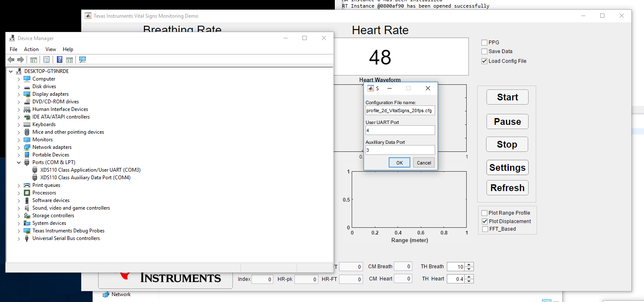Click the Configuration File name field
644x302 pixels.
(400, 111)
